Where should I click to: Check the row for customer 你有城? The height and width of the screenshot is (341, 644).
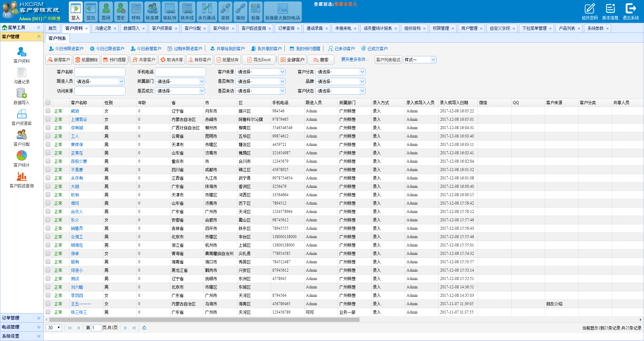click(x=48, y=128)
